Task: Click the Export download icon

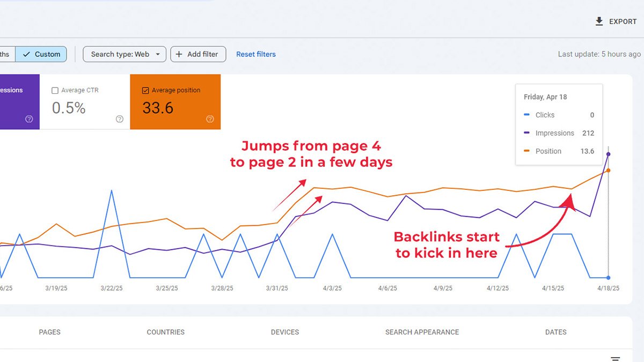Action: (x=599, y=21)
